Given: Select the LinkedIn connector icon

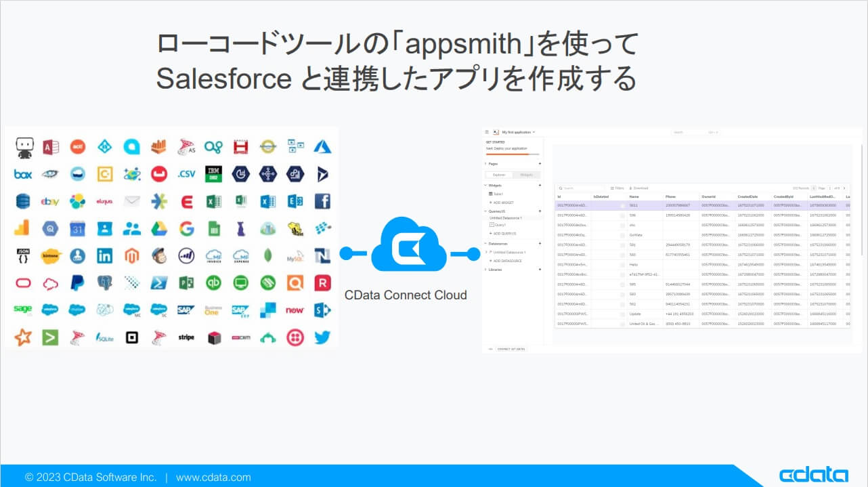Looking at the screenshot, I should pyautogui.click(x=104, y=256).
